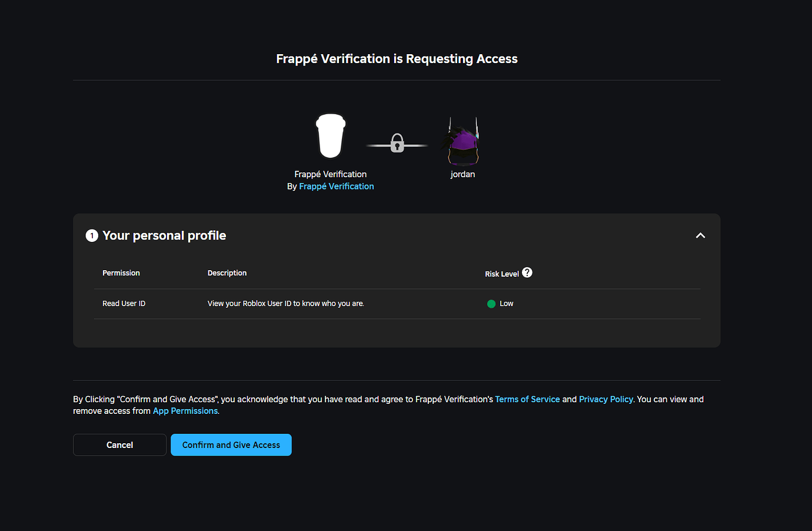Open the Privacy Policy link
Viewport: 812px width, 531px height.
[606, 399]
